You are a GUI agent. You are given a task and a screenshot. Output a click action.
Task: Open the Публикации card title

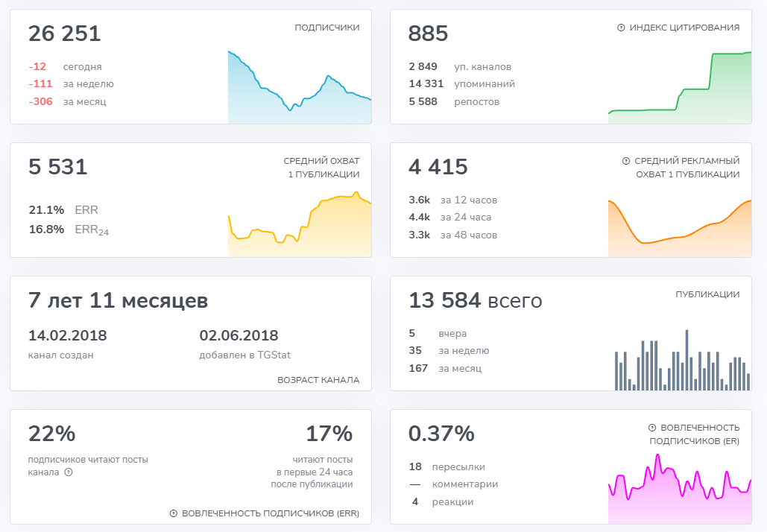707,294
